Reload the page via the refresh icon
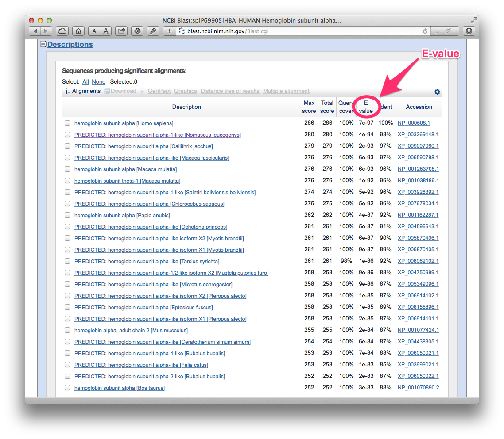Viewport: 504px width, 439px height. pyautogui.click(x=425, y=31)
